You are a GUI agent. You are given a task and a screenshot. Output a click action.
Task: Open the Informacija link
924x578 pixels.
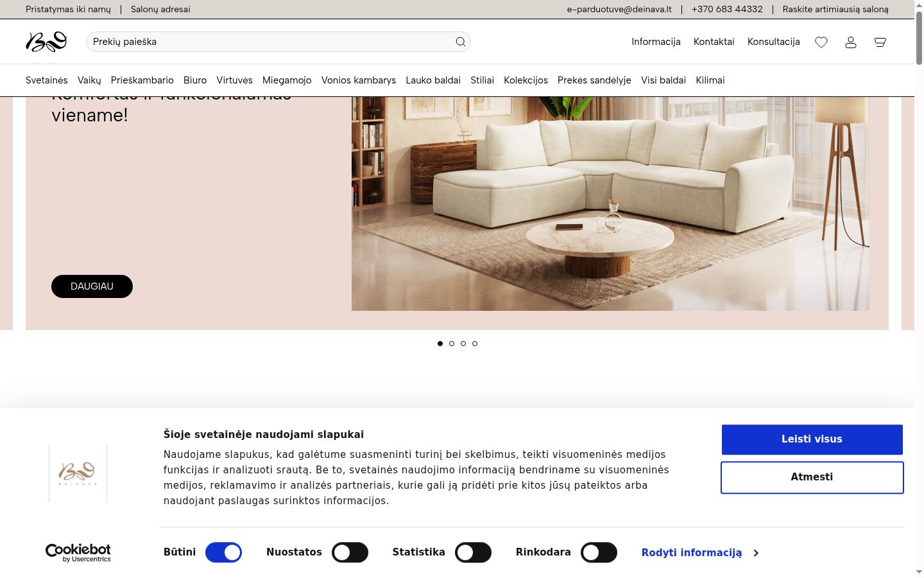[x=656, y=42]
